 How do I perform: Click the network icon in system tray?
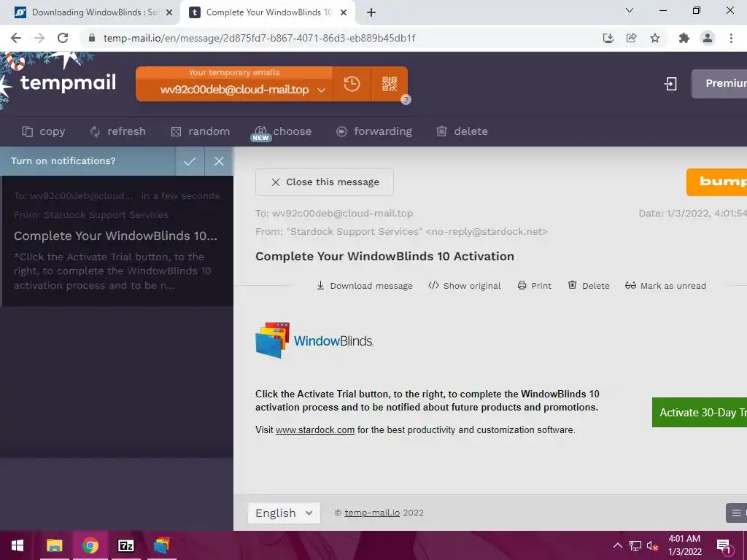coord(635,545)
